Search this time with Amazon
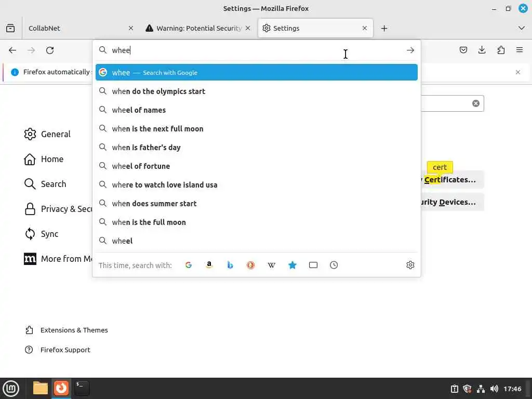The width and height of the screenshot is (532, 399). pyautogui.click(x=209, y=265)
